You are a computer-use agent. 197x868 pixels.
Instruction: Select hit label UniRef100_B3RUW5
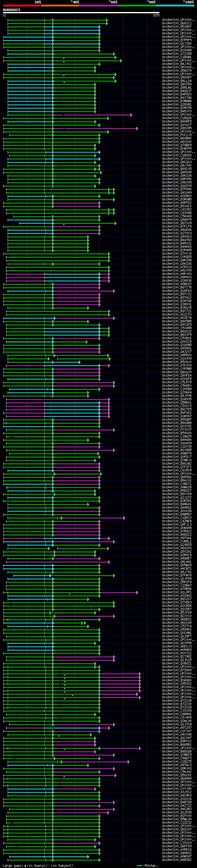[177, 200]
